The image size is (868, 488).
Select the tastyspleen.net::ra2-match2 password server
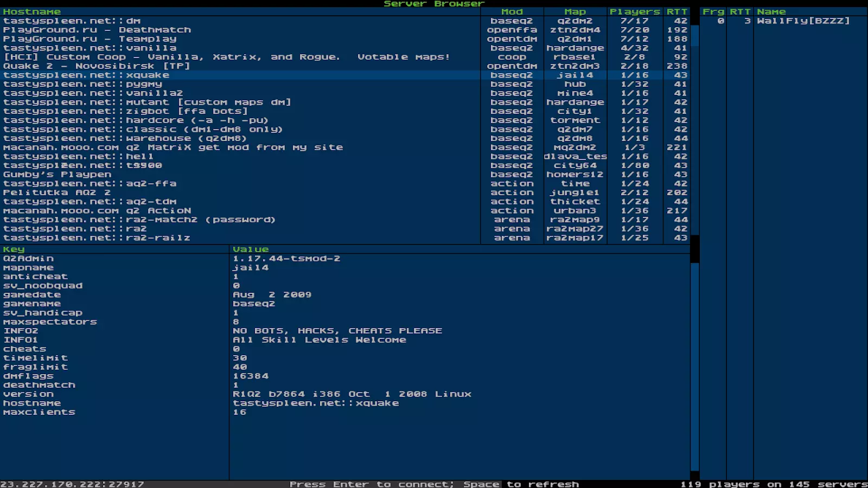345,220
